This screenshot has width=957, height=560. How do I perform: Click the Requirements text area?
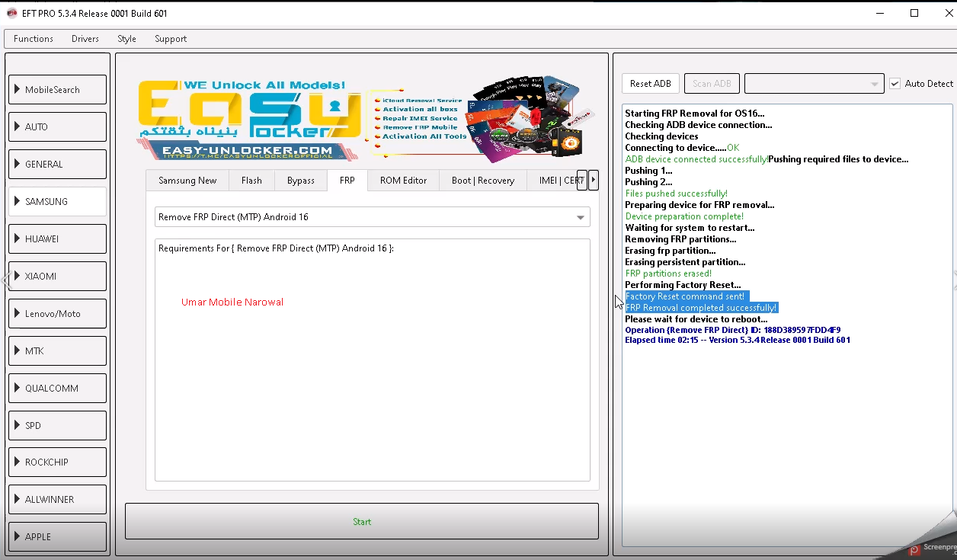372,360
